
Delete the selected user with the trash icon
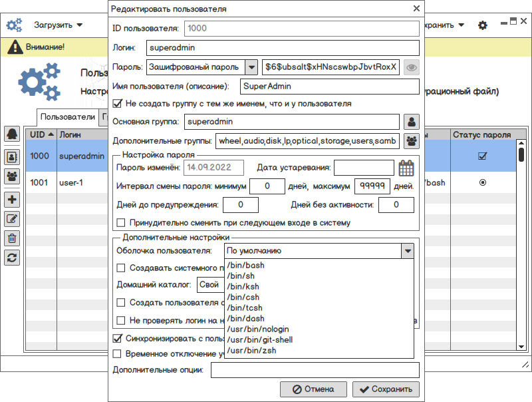12,238
